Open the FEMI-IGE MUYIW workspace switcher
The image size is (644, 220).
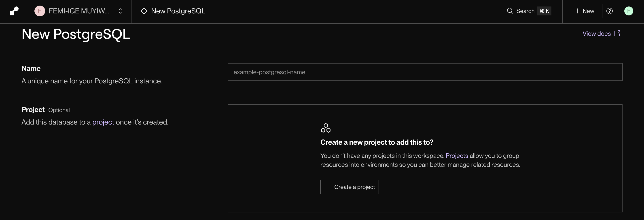(79, 11)
